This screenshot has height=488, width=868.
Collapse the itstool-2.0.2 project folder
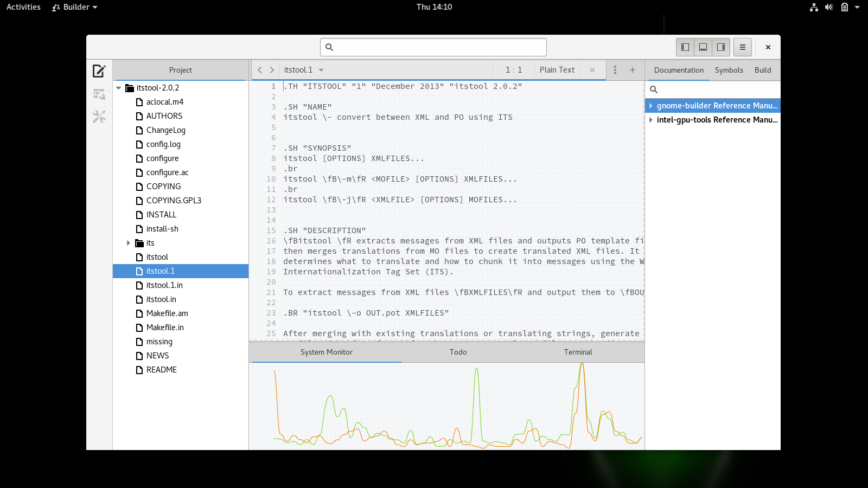click(118, 88)
